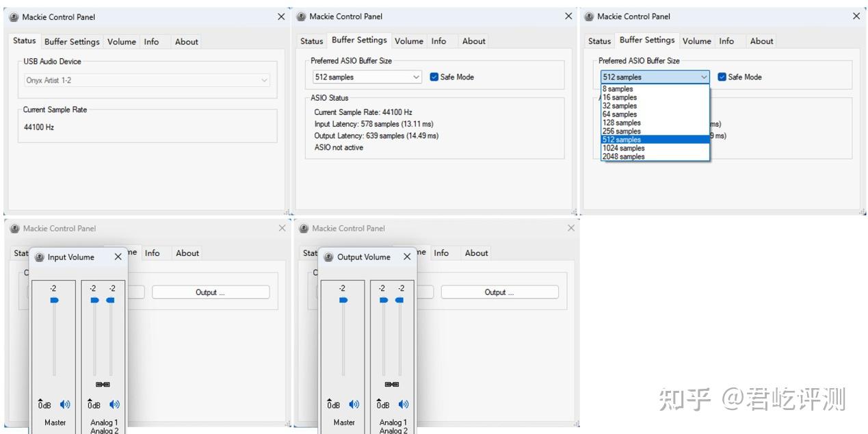868x434 pixels.
Task: Click Mackie logo icon in Output Volume title bar
Action: pyautogui.click(x=329, y=257)
